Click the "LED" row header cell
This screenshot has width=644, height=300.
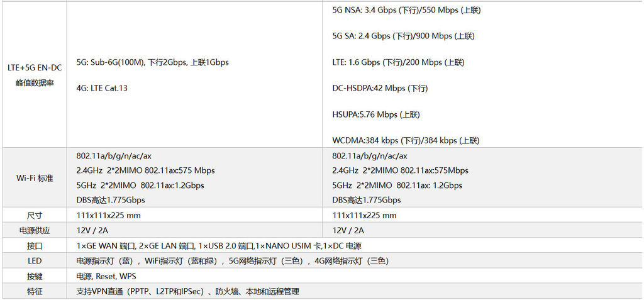tap(35, 261)
